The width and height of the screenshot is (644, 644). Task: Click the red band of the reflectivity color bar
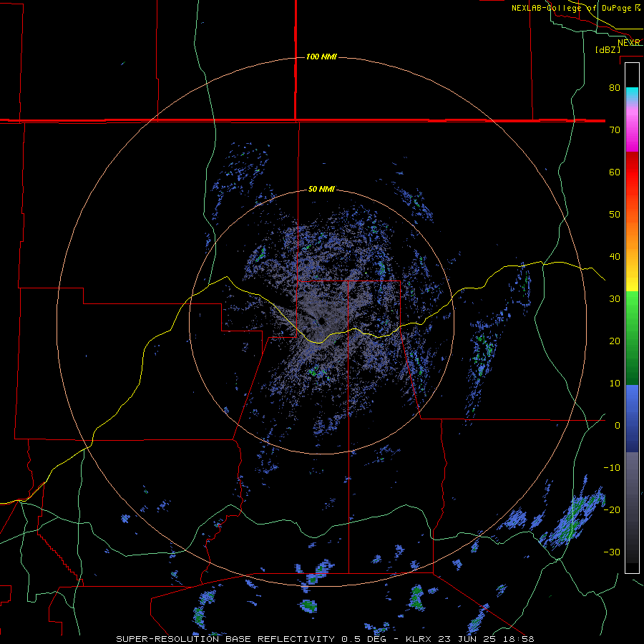click(632, 172)
